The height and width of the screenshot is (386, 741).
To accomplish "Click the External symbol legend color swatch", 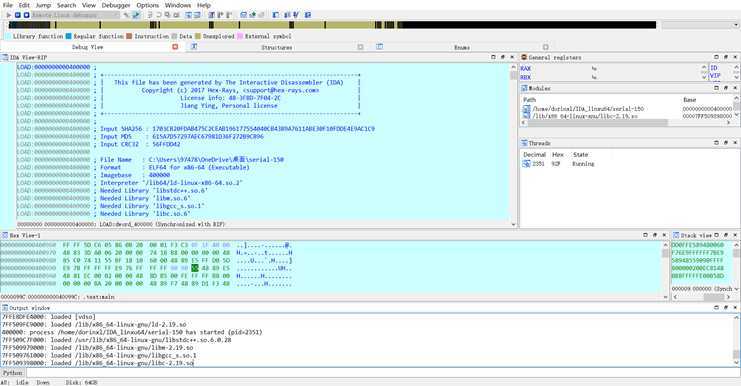I will 240,36.
